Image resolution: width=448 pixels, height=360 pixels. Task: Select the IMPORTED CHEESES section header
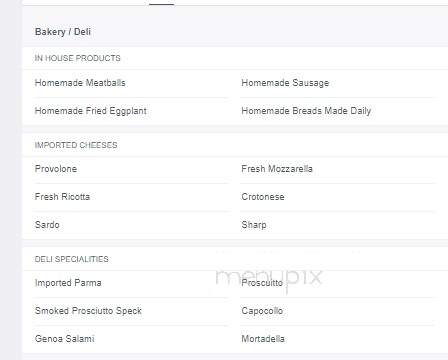coord(76,145)
